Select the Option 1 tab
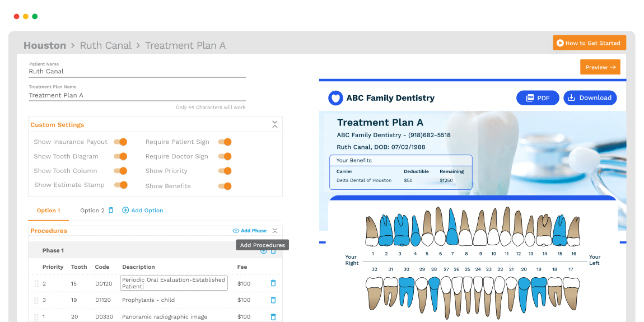 [47, 211]
